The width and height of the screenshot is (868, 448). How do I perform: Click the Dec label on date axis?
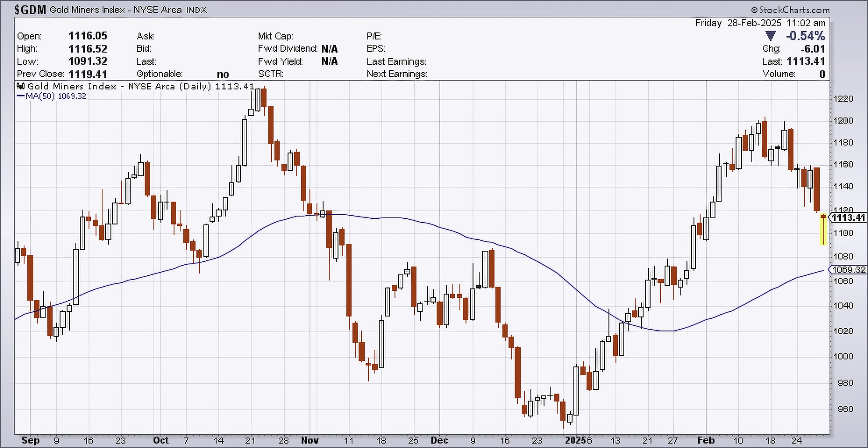click(x=439, y=441)
